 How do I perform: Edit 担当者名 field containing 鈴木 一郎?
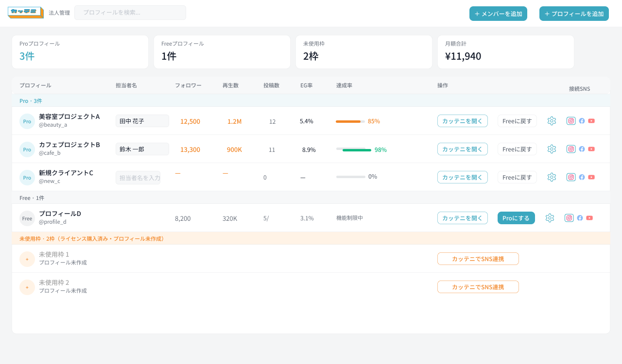pos(142,149)
